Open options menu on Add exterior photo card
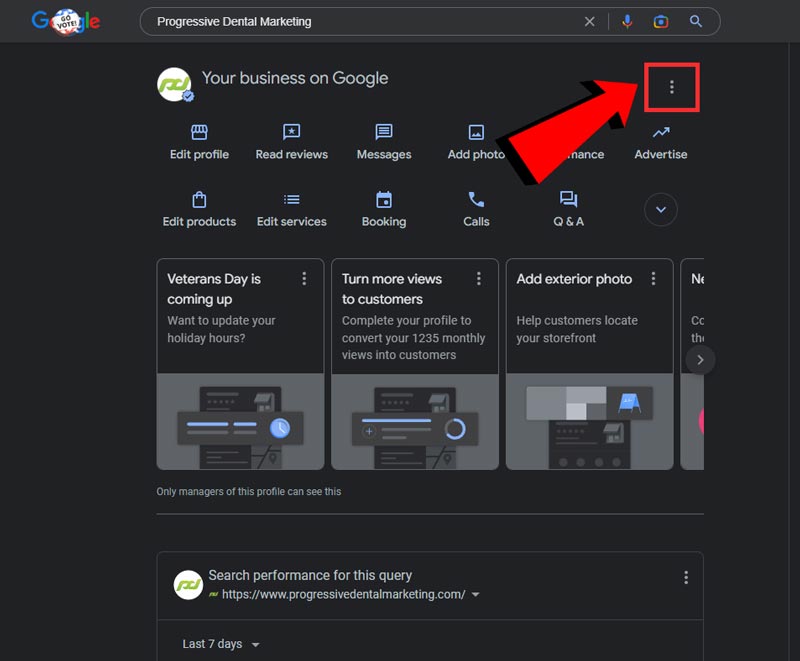 point(653,278)
